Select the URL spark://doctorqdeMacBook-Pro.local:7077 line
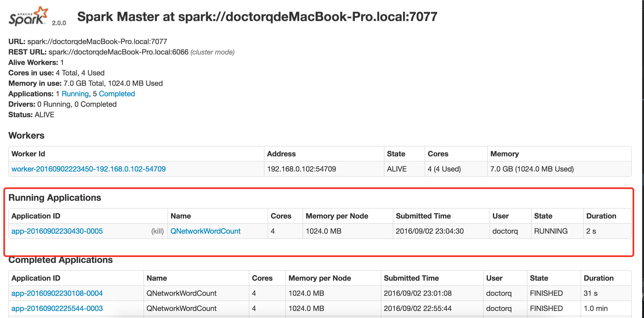 [88, 42]
